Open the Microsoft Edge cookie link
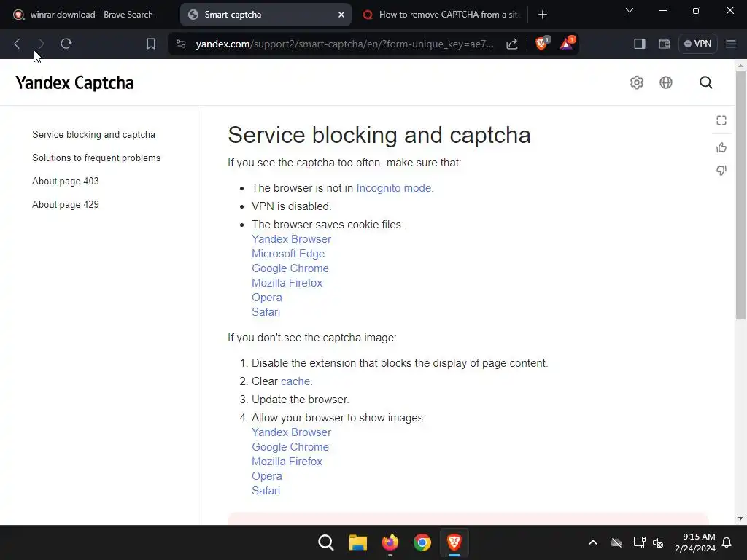Screen dimensions: 747x560 click(x=287, y=254)
